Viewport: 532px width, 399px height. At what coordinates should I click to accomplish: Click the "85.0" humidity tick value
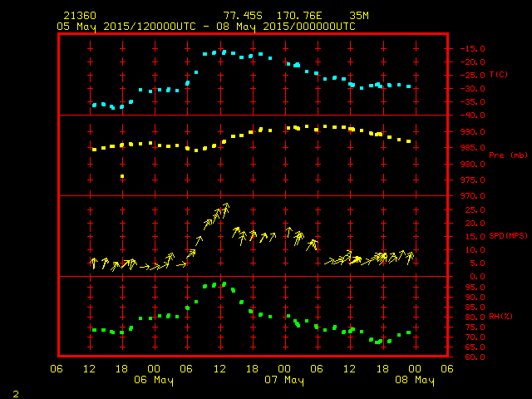475,308
